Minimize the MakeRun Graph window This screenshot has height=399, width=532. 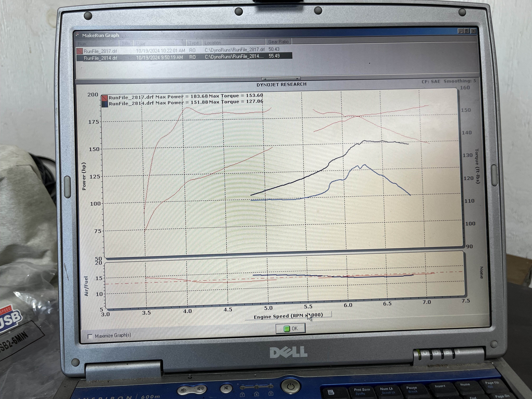click(x=460, y=31)
